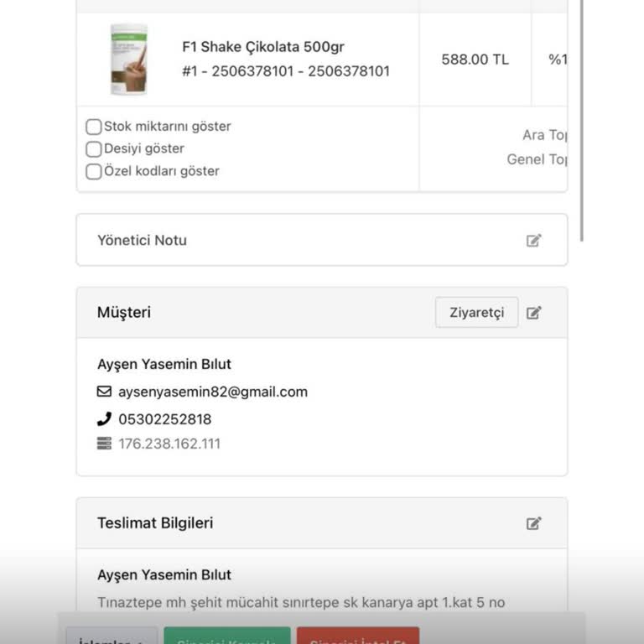
Task: Open the İşlemler dropdown menu
Action: click(x=112, y=637)
